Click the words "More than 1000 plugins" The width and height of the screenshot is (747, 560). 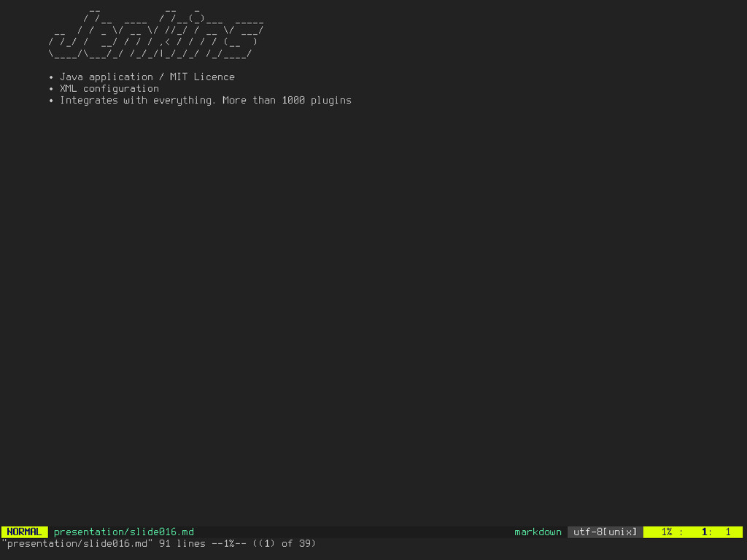pos(287,101)
